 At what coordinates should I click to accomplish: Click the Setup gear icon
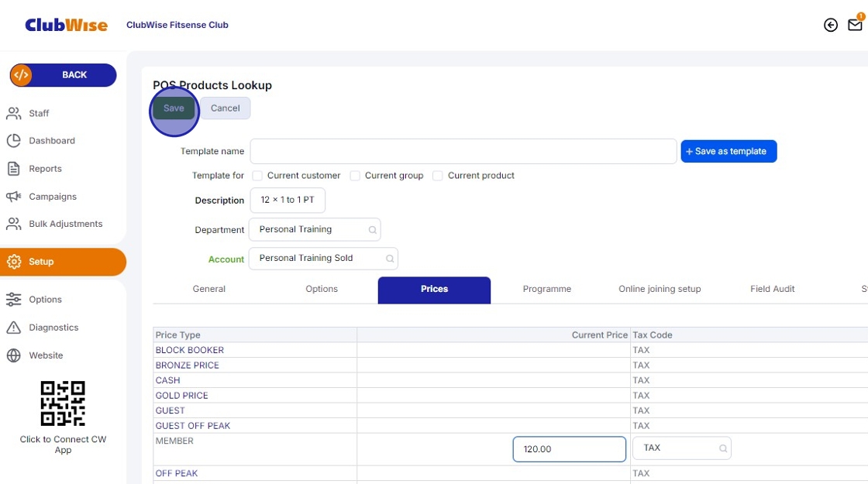14,262
